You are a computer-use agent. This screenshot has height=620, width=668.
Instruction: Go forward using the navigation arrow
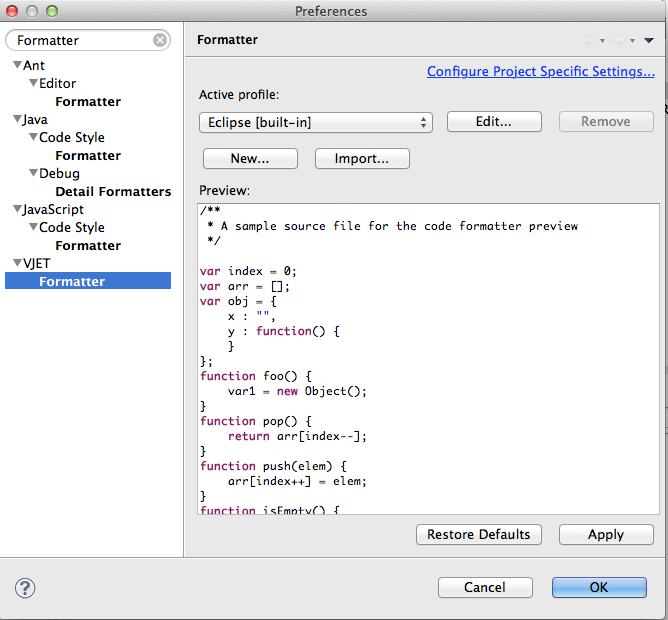618,40
